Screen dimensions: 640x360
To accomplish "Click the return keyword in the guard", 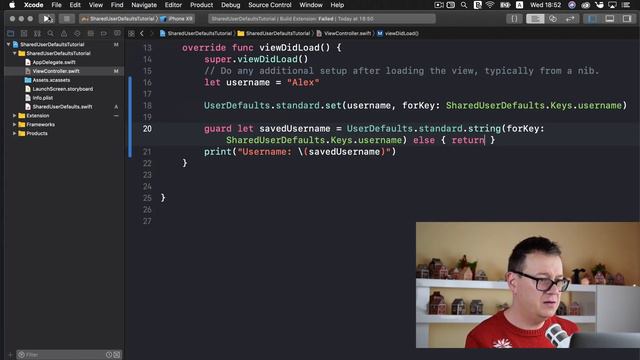I will coord(468,140).
